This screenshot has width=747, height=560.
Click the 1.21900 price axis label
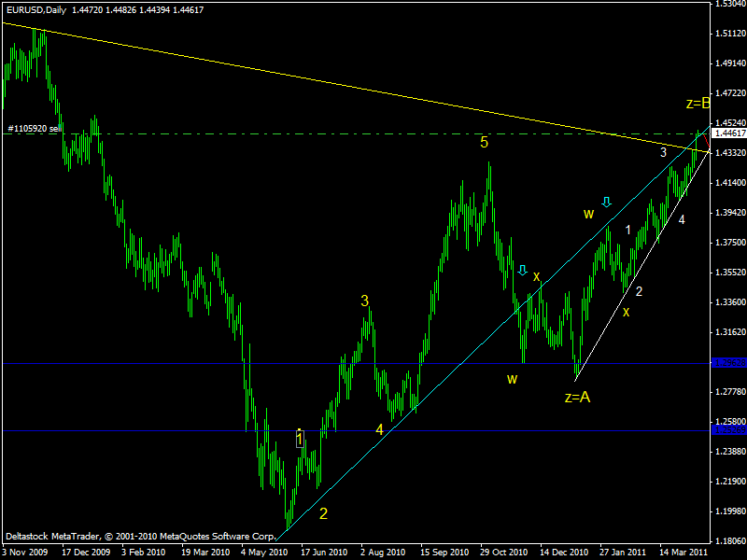[x=730, y=482]
